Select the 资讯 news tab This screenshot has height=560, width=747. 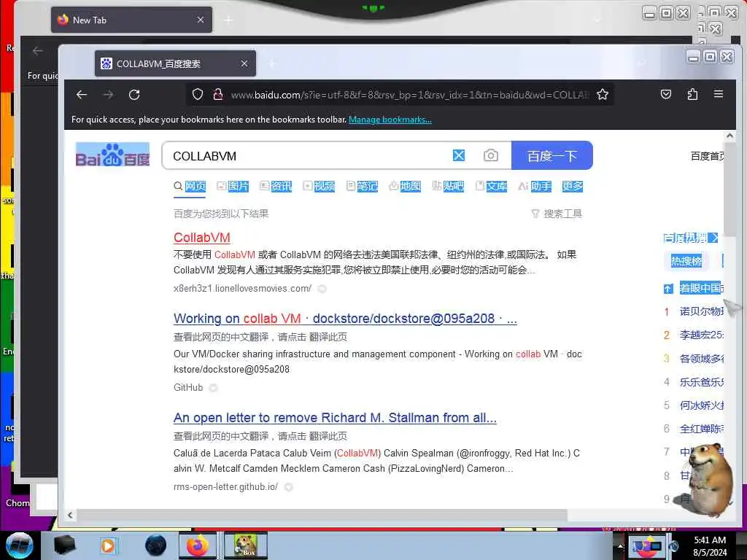(275, 186)
